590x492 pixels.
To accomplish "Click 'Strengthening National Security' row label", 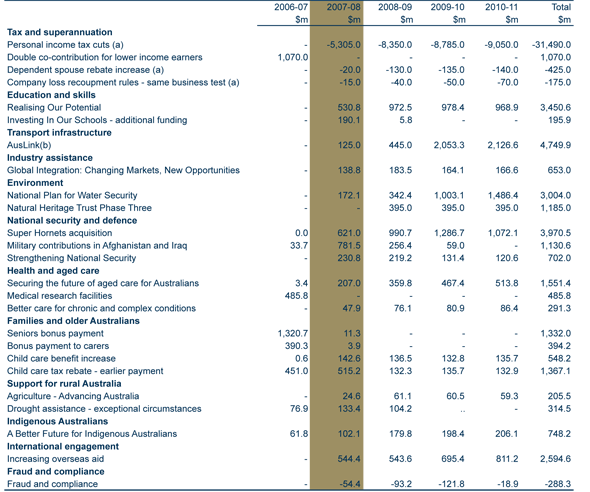I will point(71,258).
